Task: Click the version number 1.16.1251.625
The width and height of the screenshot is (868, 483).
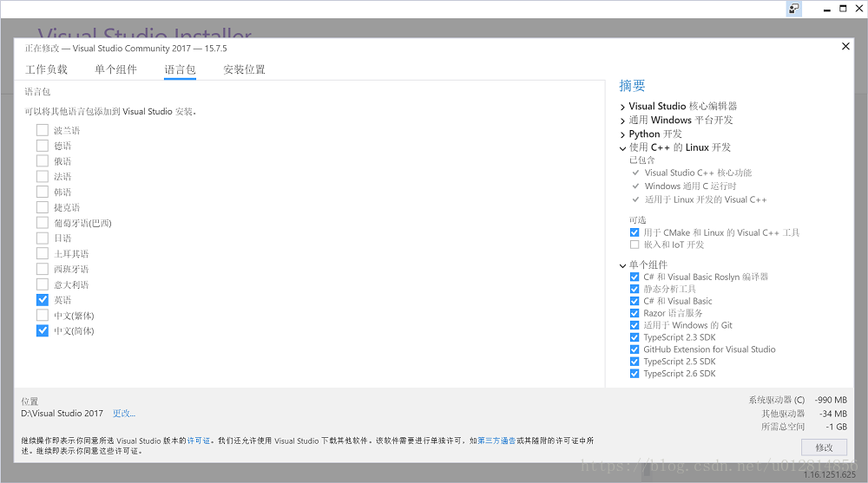Action: 830,474
